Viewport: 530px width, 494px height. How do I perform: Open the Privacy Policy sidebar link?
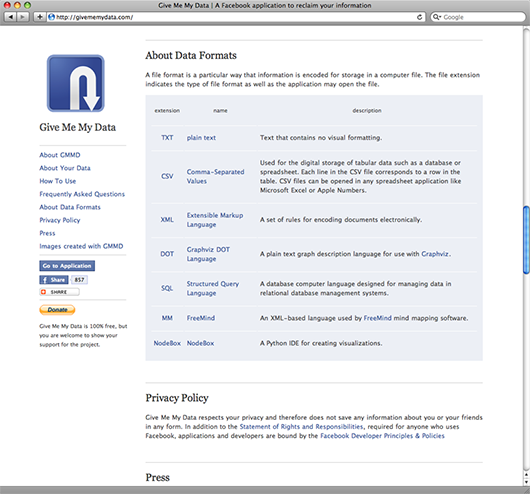tap(60, 220)
